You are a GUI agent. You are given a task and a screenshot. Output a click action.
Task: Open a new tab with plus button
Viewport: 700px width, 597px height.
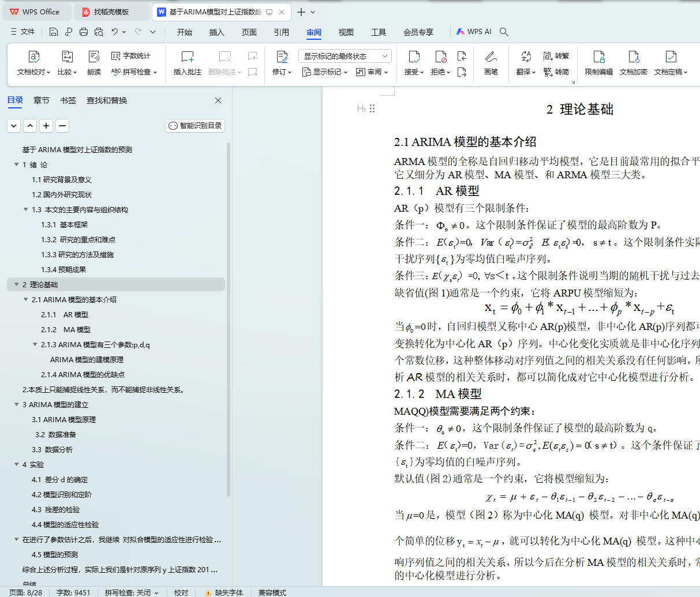click(x=301, y=12)
